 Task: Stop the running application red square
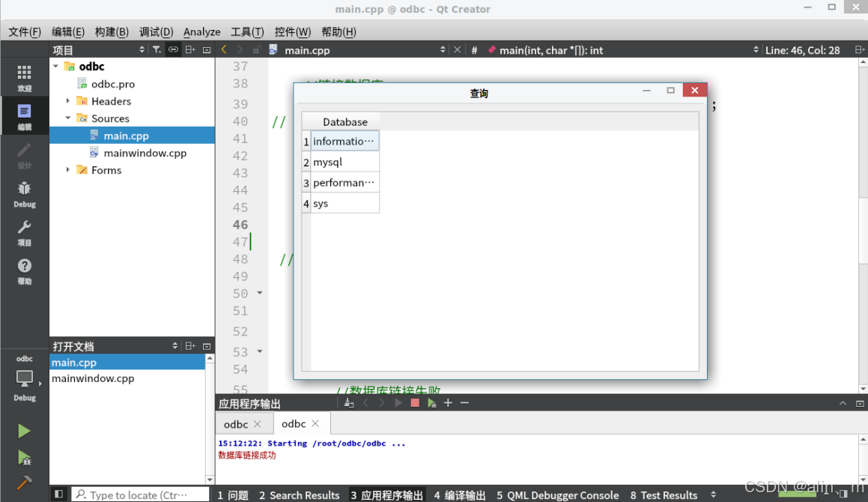pos(415,403)
